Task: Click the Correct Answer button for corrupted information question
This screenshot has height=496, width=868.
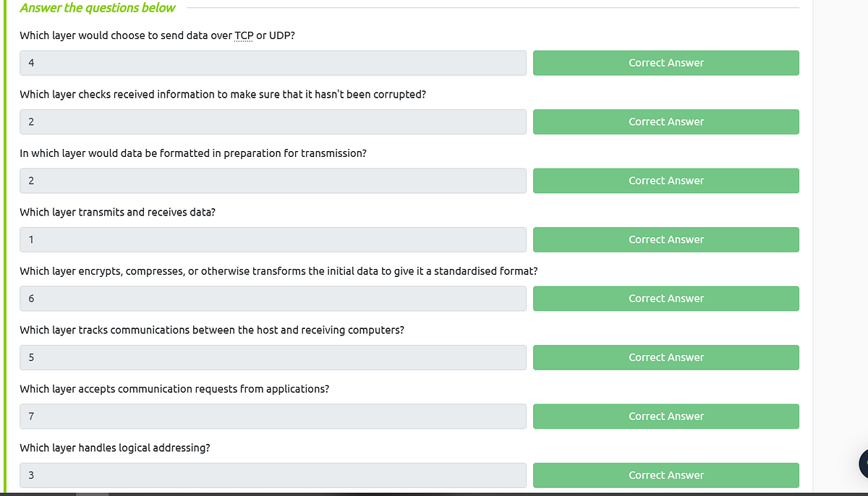Action: pos(665,121)
